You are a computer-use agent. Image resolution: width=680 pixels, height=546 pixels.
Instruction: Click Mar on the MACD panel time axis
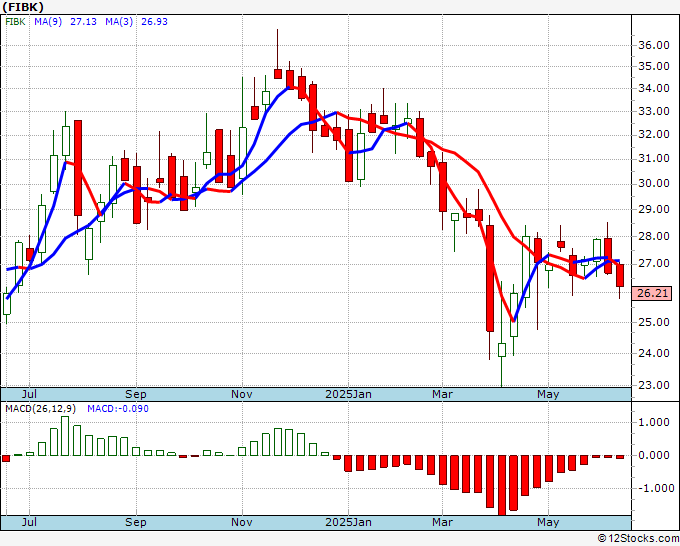click(442, 522)
